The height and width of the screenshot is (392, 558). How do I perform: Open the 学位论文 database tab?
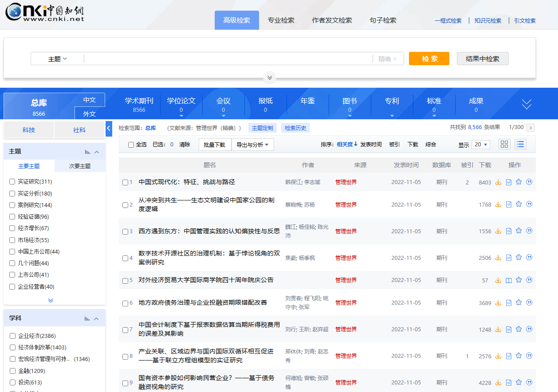tap(181, 101)
